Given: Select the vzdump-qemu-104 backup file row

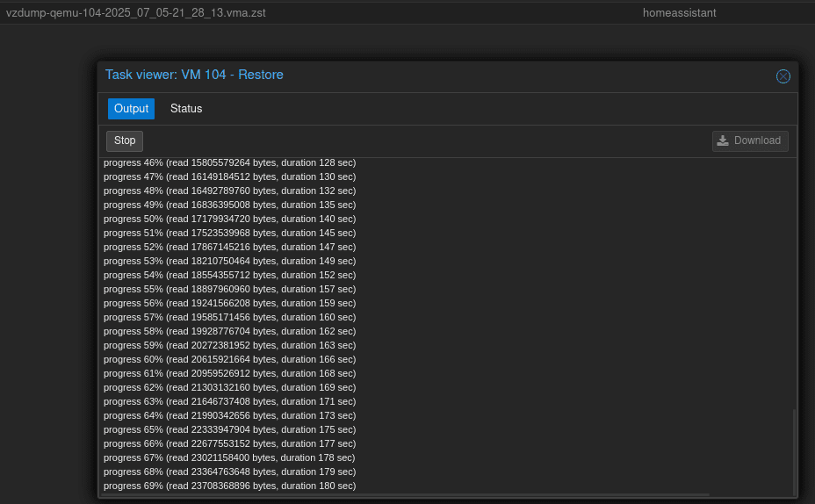Looking at the screenshot, I should [x=136, y=13].
